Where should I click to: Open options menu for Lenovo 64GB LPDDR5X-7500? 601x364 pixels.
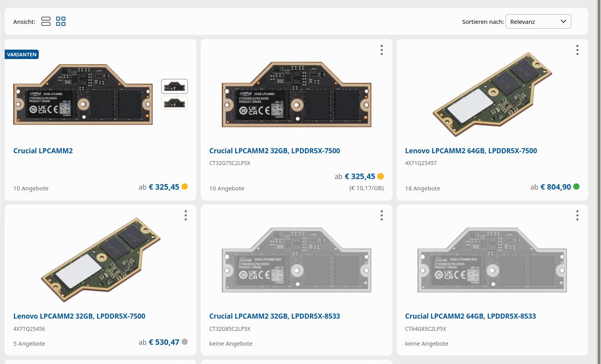coord(577,50)
